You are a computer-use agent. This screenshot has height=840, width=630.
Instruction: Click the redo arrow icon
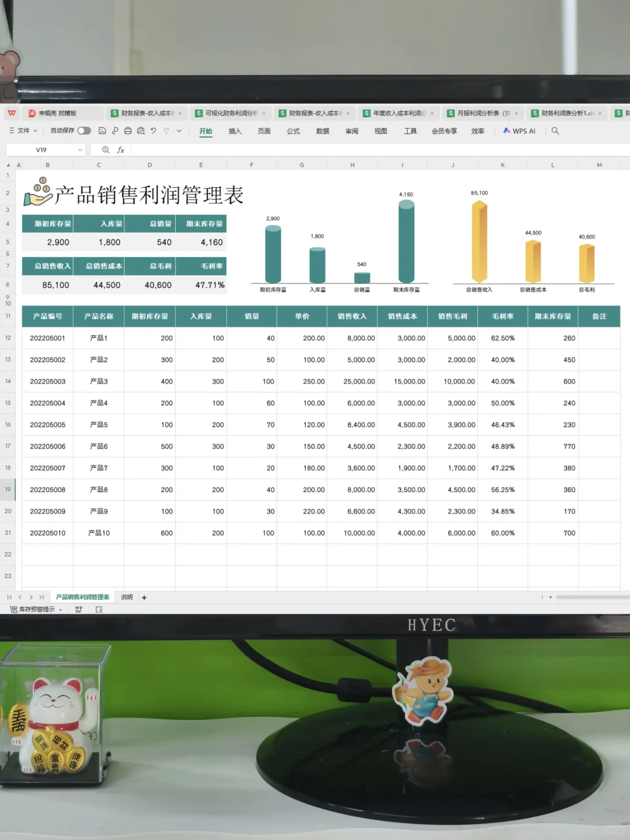pyautogui.click(x=166, y=131)
